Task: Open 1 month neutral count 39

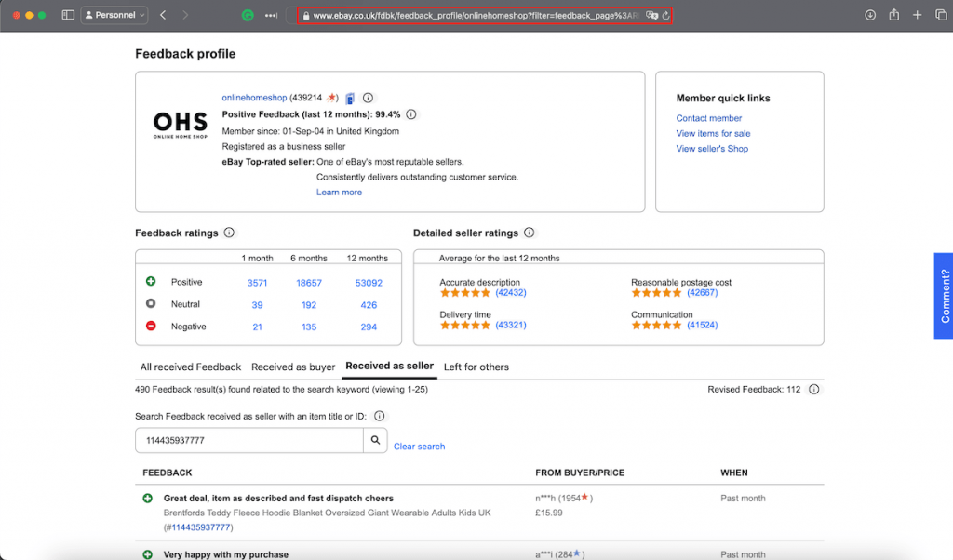Action: point(257,305)
